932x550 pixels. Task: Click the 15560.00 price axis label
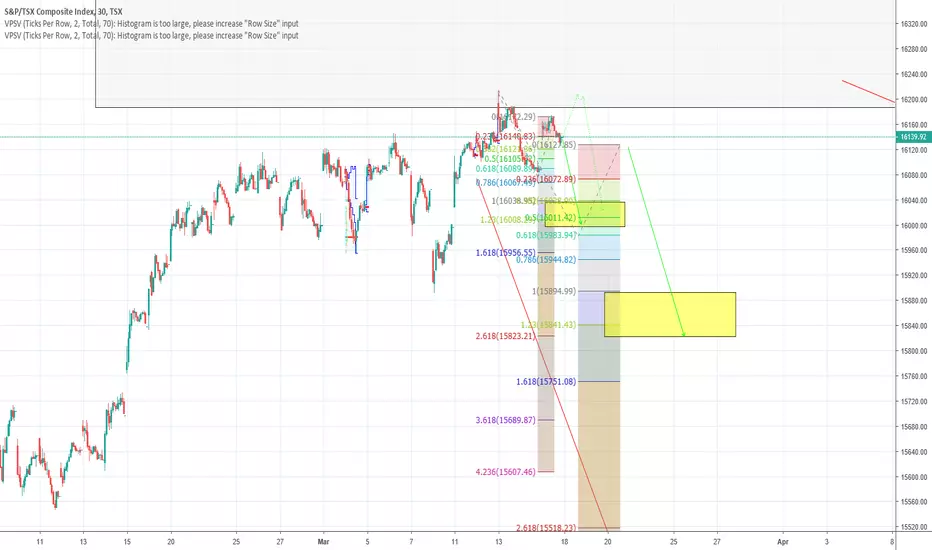[914, 502]
